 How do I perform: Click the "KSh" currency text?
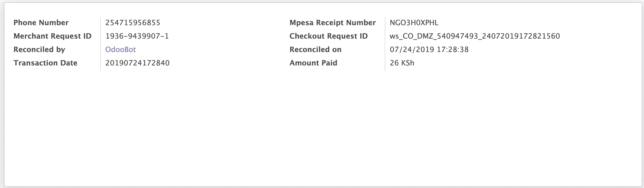[x=408, y=63]
